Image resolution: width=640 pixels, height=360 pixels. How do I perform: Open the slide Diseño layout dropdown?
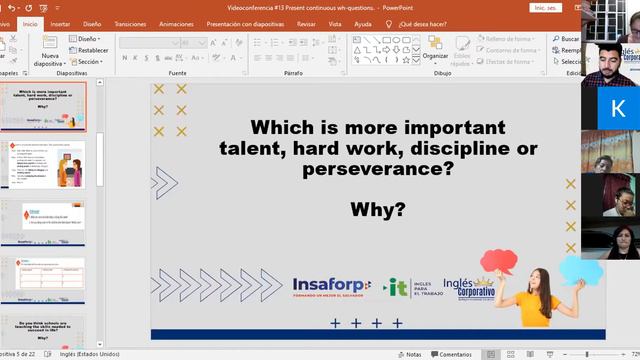click(x=84, y=39)
